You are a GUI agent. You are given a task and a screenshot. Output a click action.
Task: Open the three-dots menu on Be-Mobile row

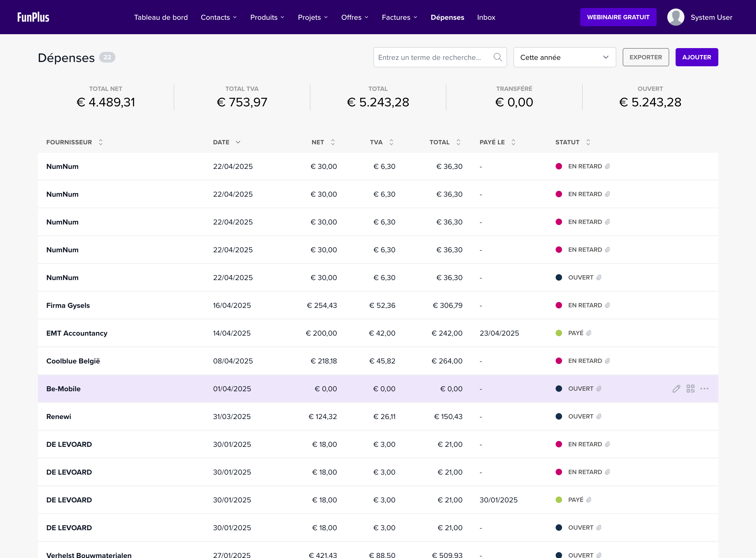coord(704,389)
